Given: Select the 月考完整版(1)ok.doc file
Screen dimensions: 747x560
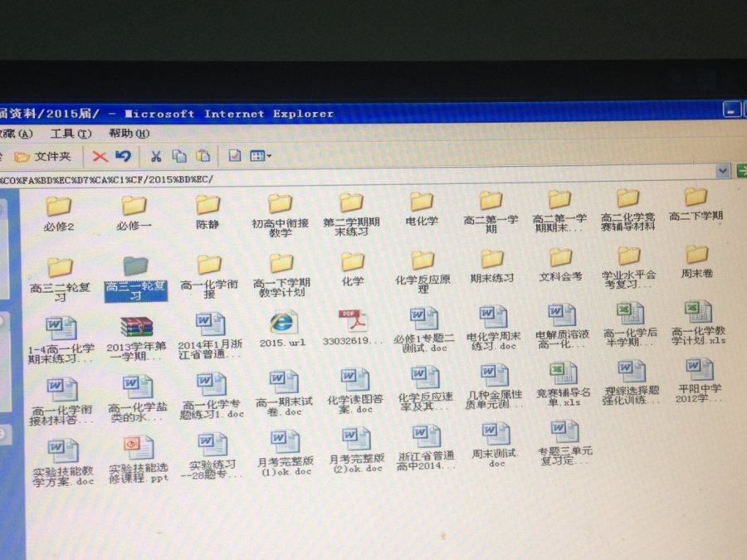Looking at the screenshot, I should click(x=286, y=454).
